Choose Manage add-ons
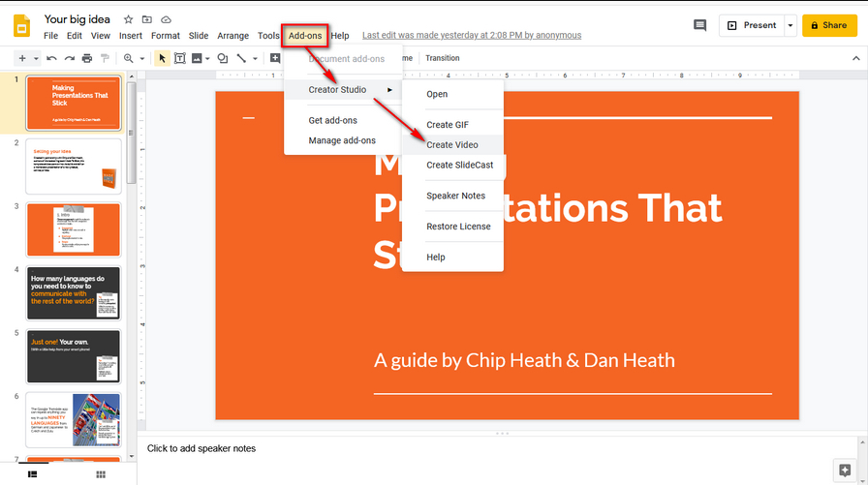 [x=343, y=140]
